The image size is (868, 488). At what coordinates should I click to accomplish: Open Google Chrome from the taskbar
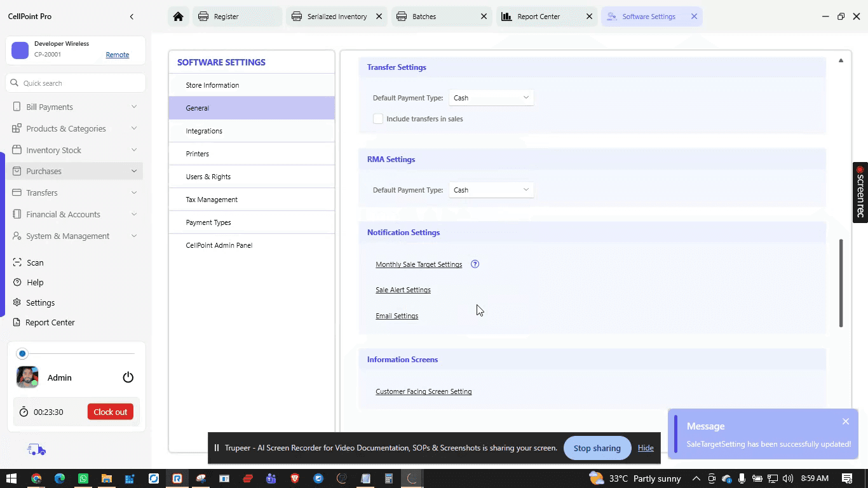click(x=36, y=478)
